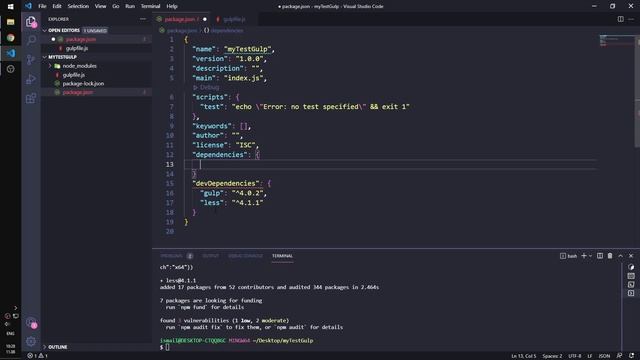This screenshot has width=640, height=360.
Task: Change encoding via UTF-8 status item
Action: coord(574,356)
